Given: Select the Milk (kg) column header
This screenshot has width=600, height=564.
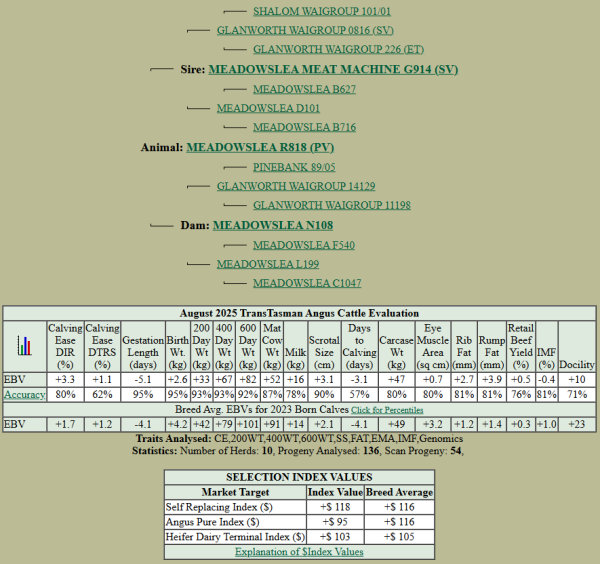Looking at the screenshot, I should click(295, 346).
